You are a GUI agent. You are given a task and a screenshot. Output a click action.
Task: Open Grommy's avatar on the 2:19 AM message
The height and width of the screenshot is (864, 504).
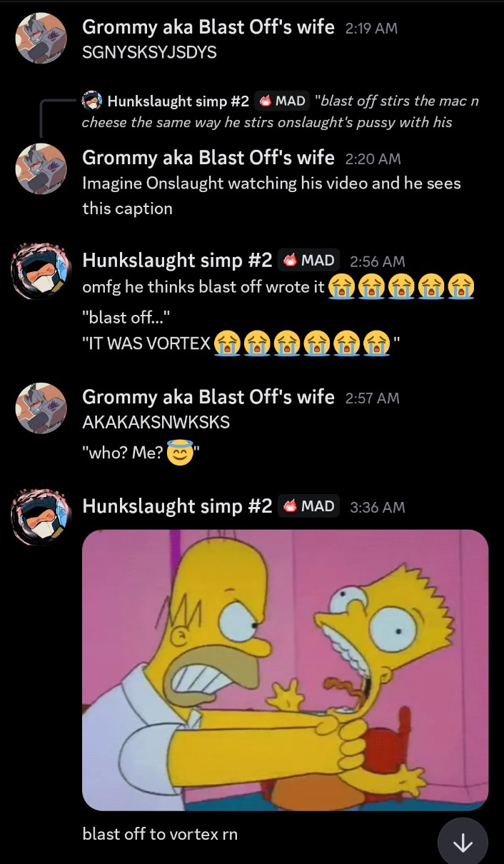[41, 37]
